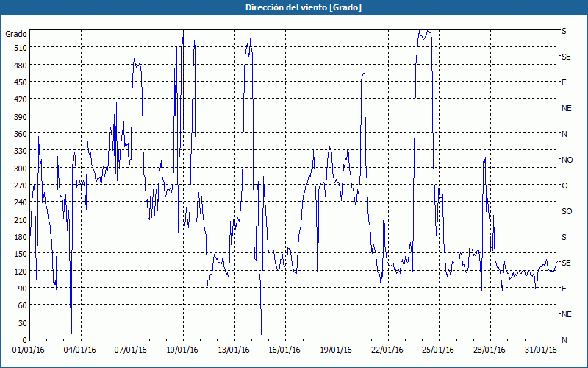
Task: Select the 'Grado' unit label on the axis
Action: tap(16, 34)
